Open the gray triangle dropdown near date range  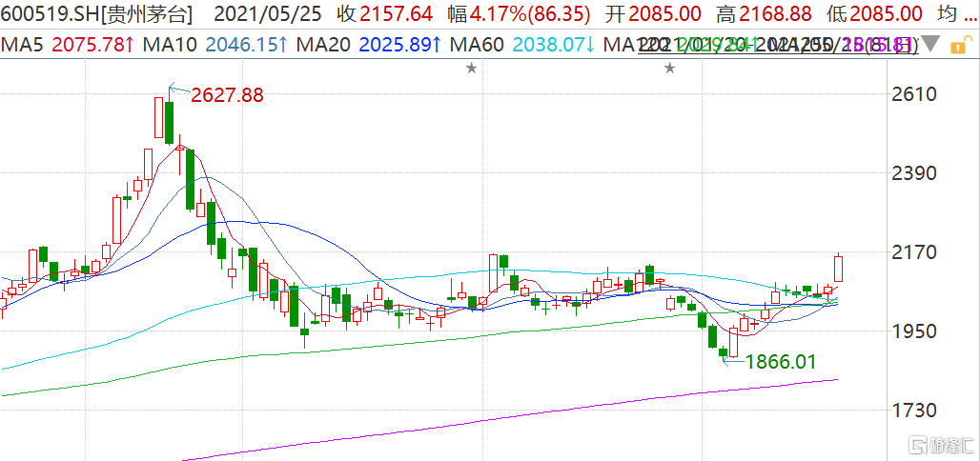930,45
